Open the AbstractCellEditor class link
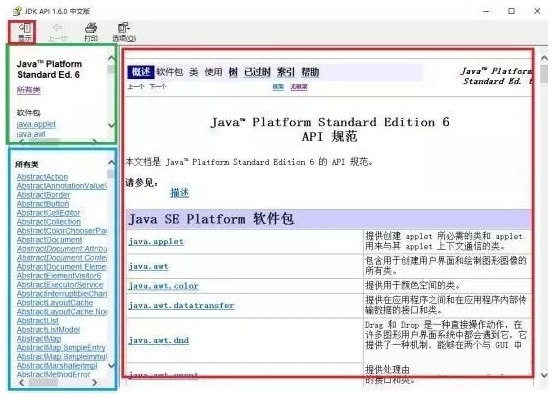Viewport: 558px width, 397px height. coord(48,213)
